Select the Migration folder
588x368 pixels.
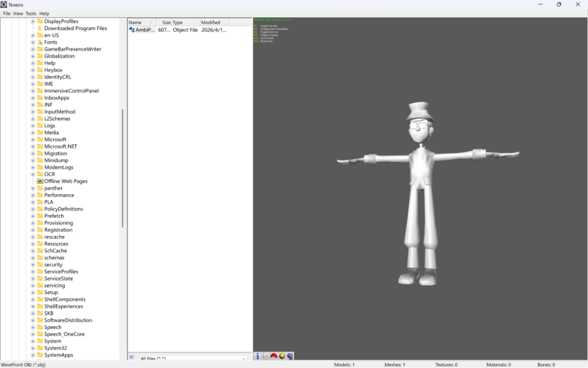[x=55, y=153]
